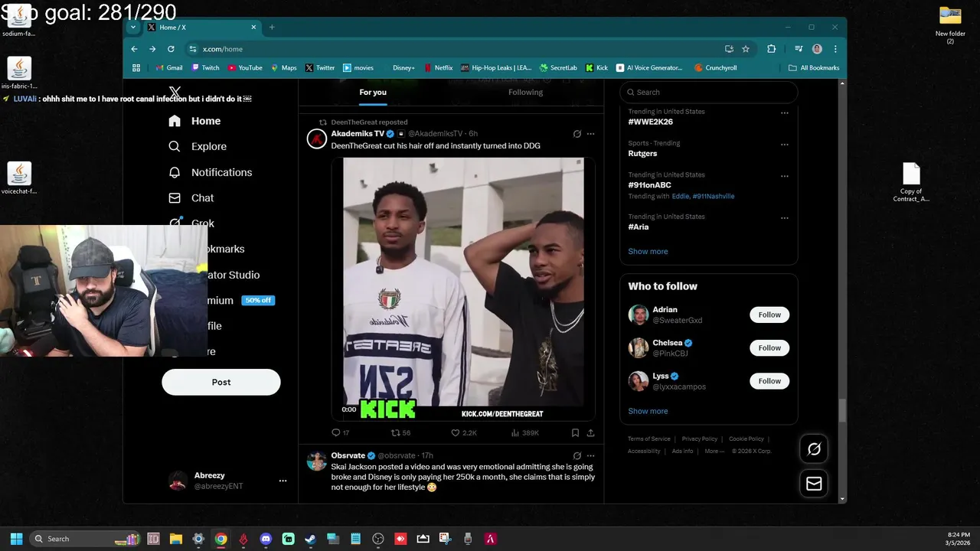Follow Adrian @SweaterGxd

pyautogui.click(x=769, y=315)
